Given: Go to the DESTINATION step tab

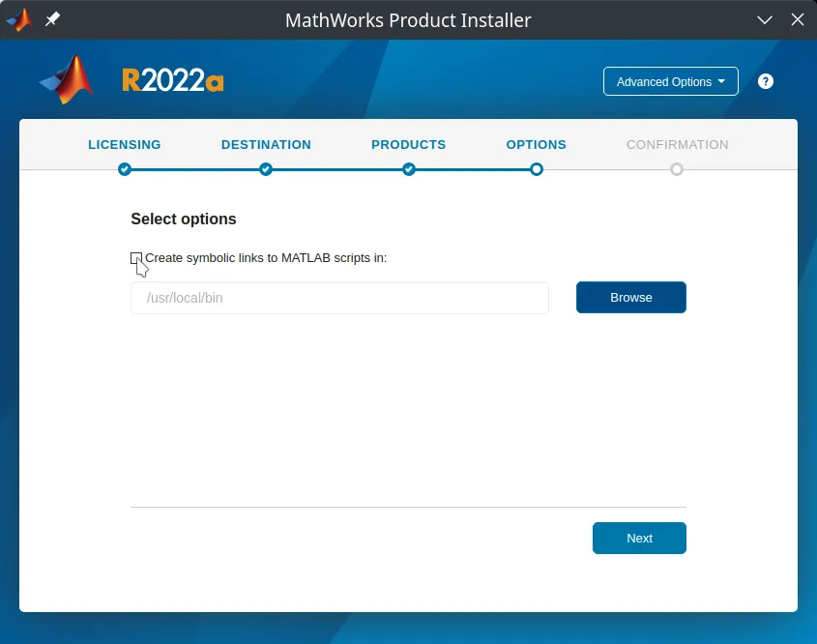Looking at the screenshot, I should 266,144.
